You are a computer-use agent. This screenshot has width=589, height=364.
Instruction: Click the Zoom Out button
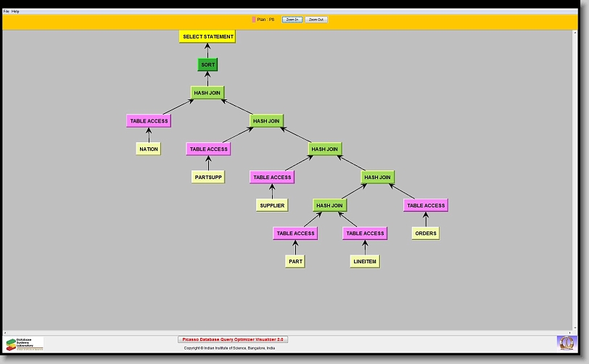pyautogui.click(x=316, y=20)
